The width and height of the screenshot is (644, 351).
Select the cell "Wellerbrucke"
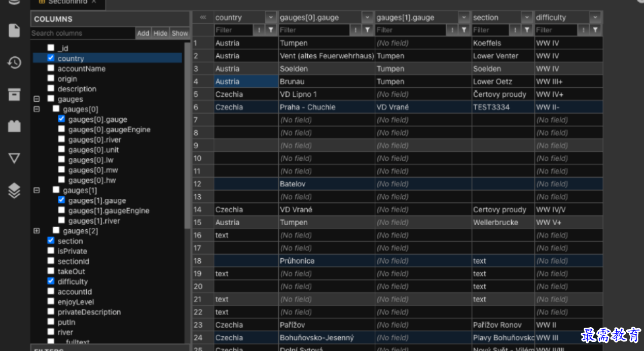(x=503, y=222)
